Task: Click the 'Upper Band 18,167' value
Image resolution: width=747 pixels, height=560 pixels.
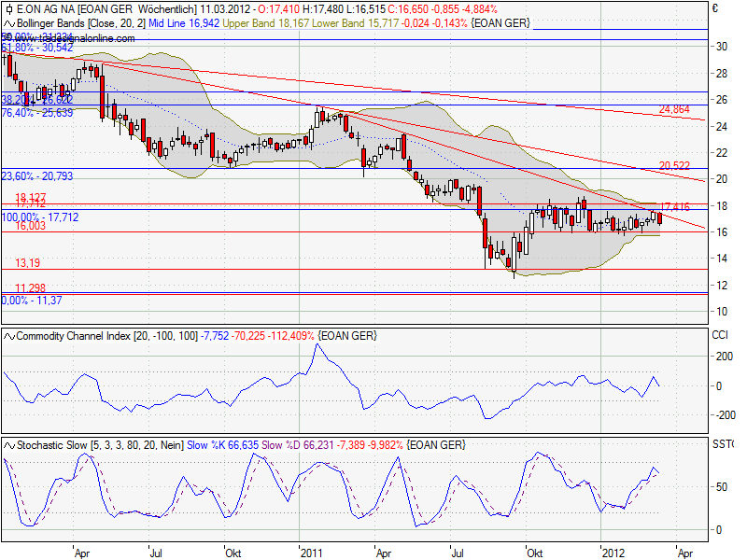Action: [x=266, y=23]
